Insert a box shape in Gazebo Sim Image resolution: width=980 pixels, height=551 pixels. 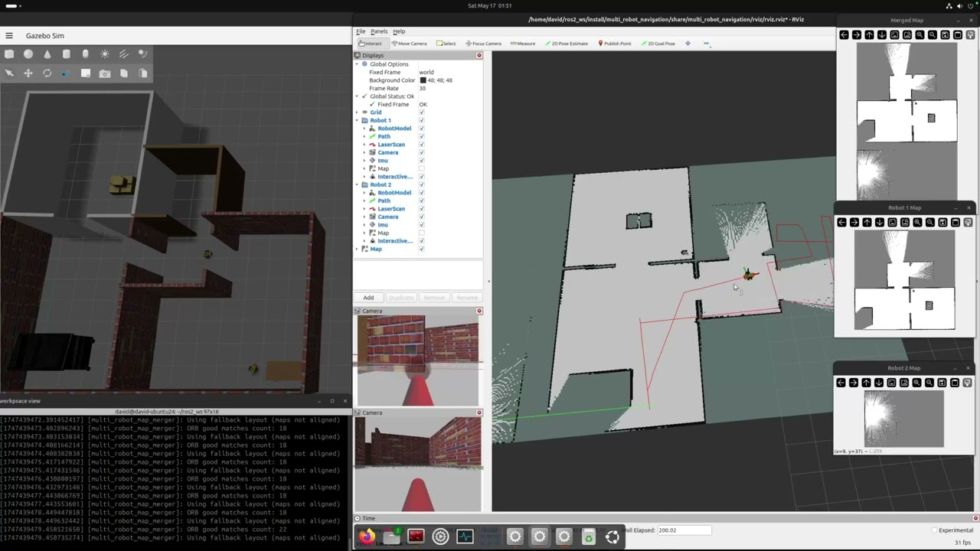[x=9, y=54]
